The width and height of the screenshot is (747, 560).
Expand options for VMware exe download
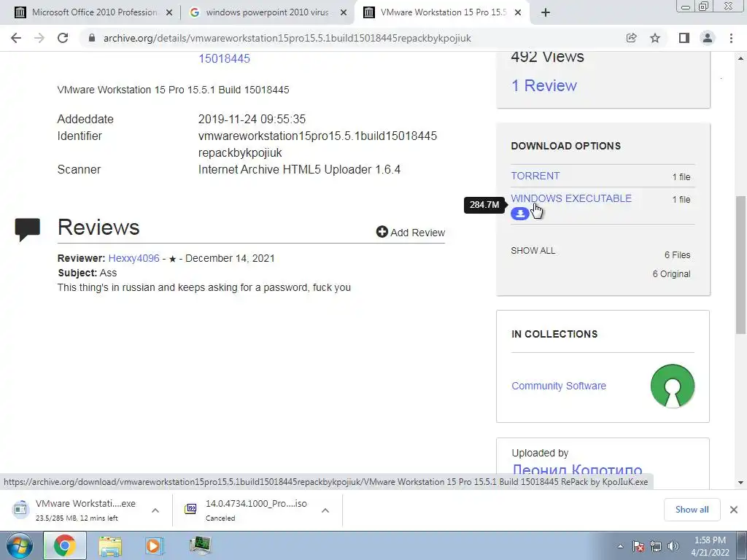tap(155, 510)
